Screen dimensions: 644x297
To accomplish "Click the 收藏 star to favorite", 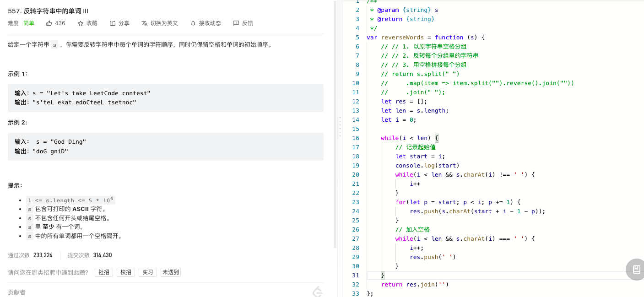I will click(87, 23).
